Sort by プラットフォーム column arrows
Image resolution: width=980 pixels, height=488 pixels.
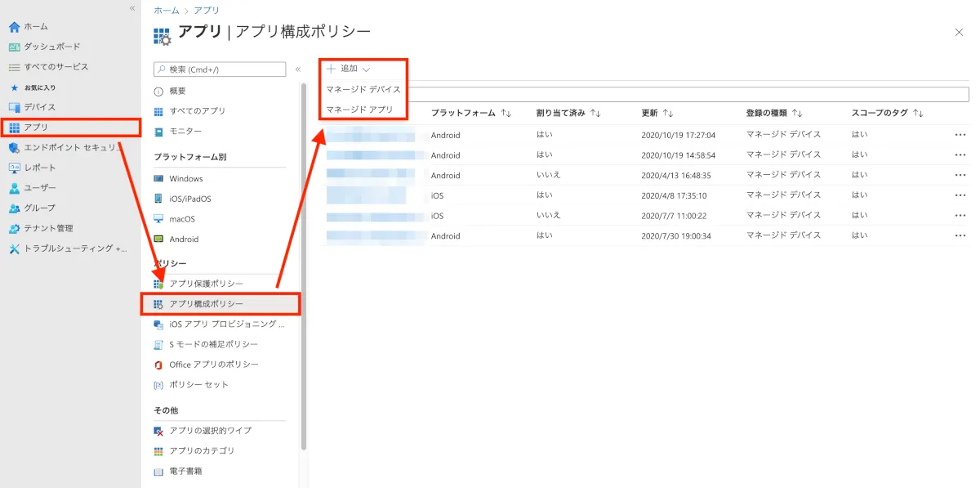(x=506, y=114)
